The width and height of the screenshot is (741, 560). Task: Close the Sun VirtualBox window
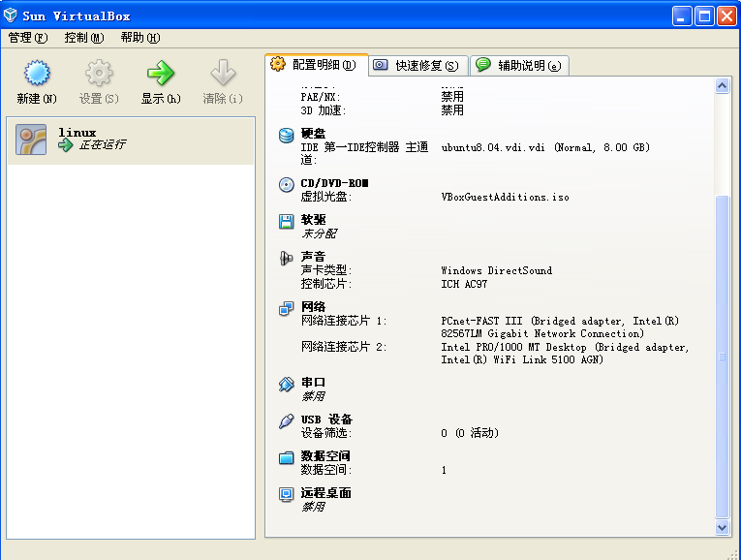(726, 16)
